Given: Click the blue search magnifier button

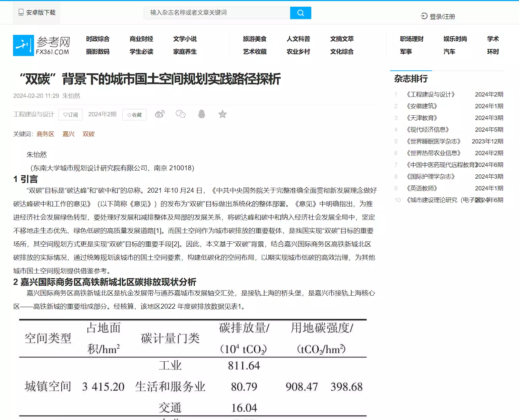Looking at the screenshot, I should (x=300, y=13).
